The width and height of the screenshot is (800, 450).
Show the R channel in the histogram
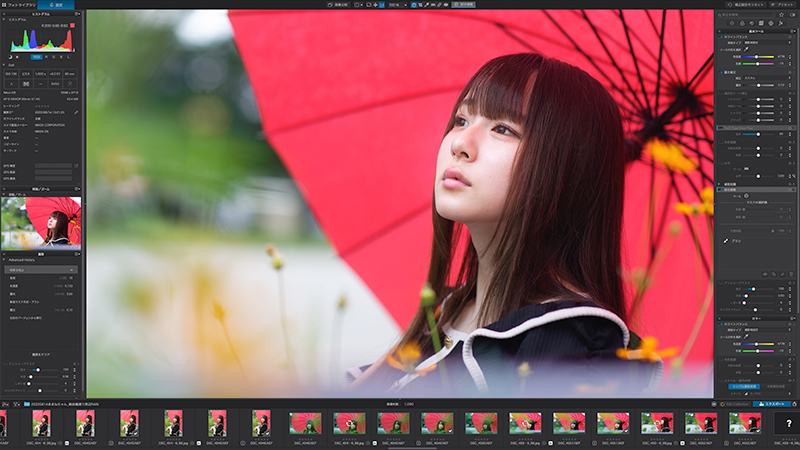click(46, 57)
